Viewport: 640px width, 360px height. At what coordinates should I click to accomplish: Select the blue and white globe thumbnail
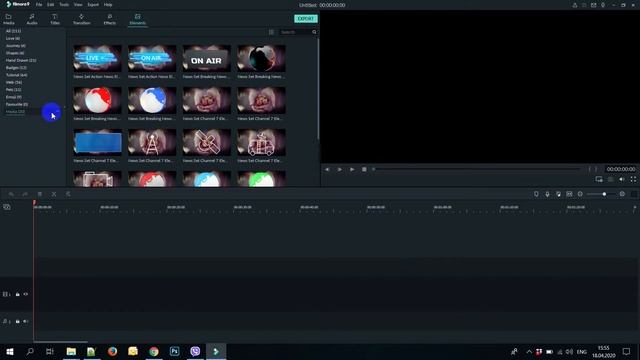[x=152, y=100]
